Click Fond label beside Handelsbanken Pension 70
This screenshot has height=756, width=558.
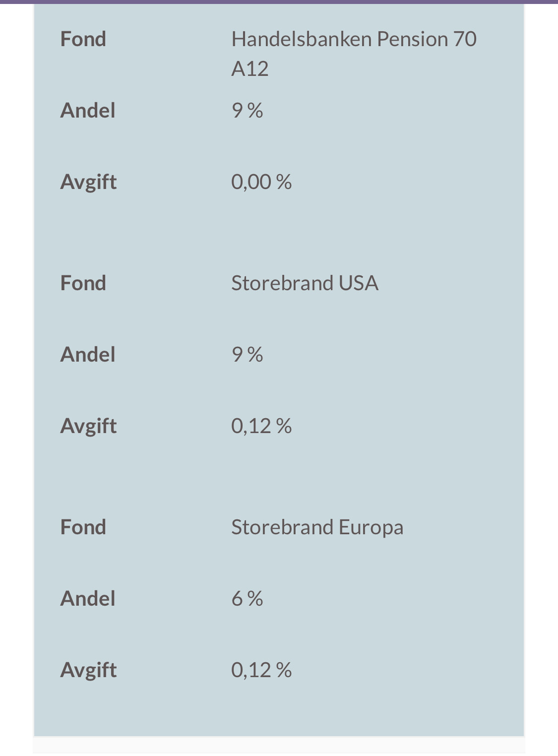(x=83, y=39)
